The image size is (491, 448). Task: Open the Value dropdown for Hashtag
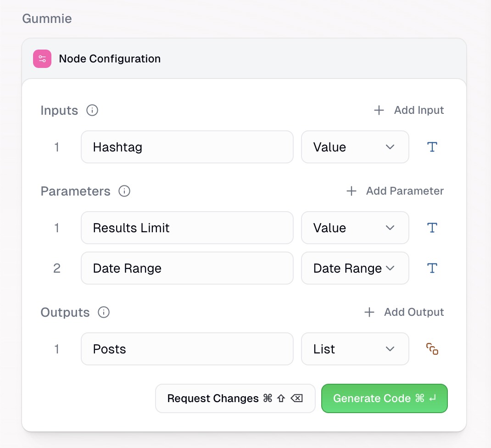coord(355,147)
